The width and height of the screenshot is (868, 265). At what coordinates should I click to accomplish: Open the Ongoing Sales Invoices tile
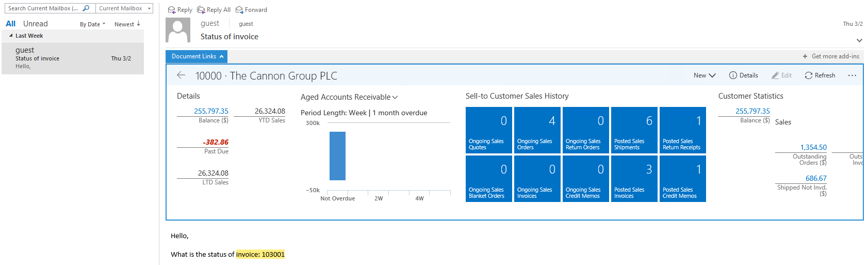[x=537, y=179]
